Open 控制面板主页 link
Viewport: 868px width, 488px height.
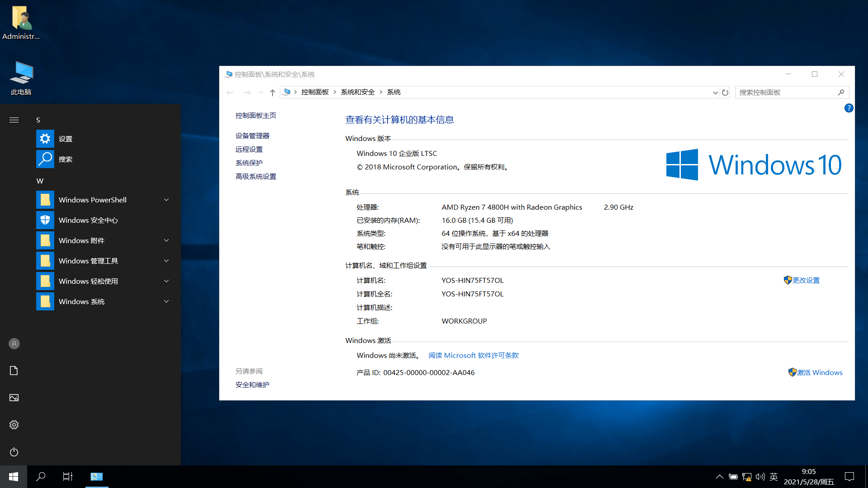pos(256,116)
